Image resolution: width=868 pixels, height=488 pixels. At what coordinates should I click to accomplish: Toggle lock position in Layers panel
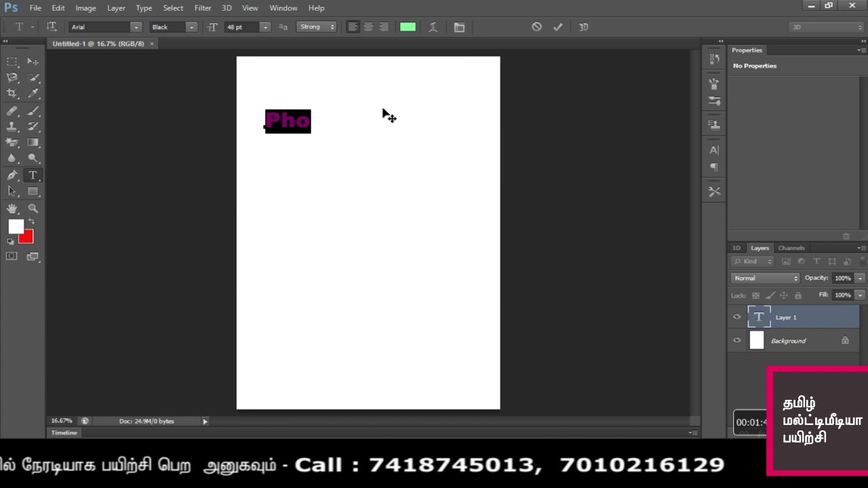(784, 296)
